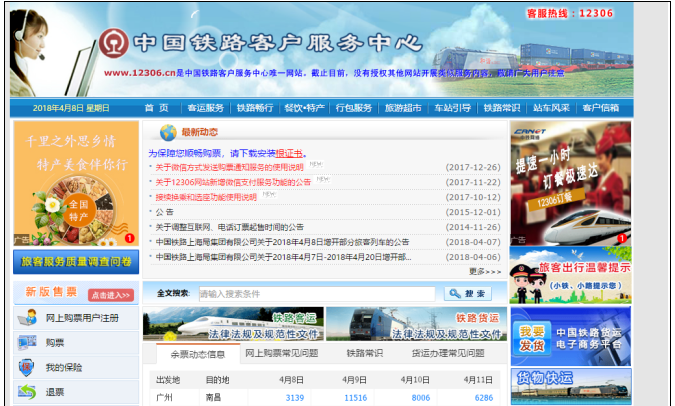Open 我的保险 sidebar link
The image size is (675, 406).
pos(64,367)
